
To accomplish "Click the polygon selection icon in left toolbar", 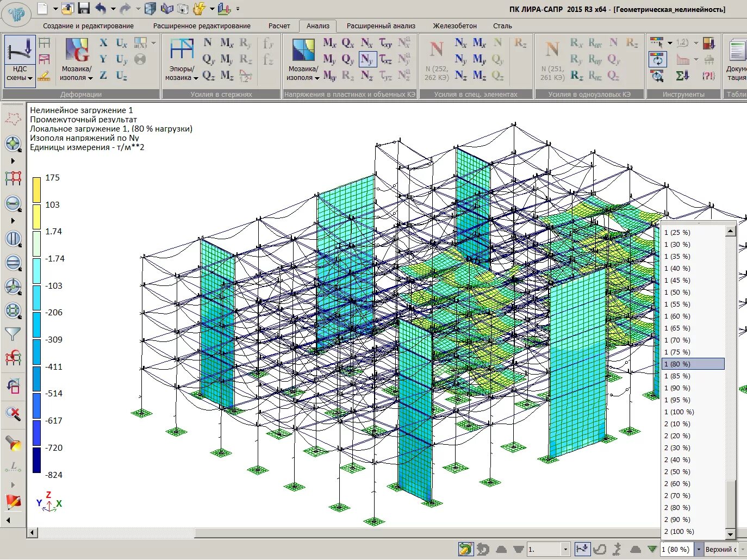I will (13, 118).
